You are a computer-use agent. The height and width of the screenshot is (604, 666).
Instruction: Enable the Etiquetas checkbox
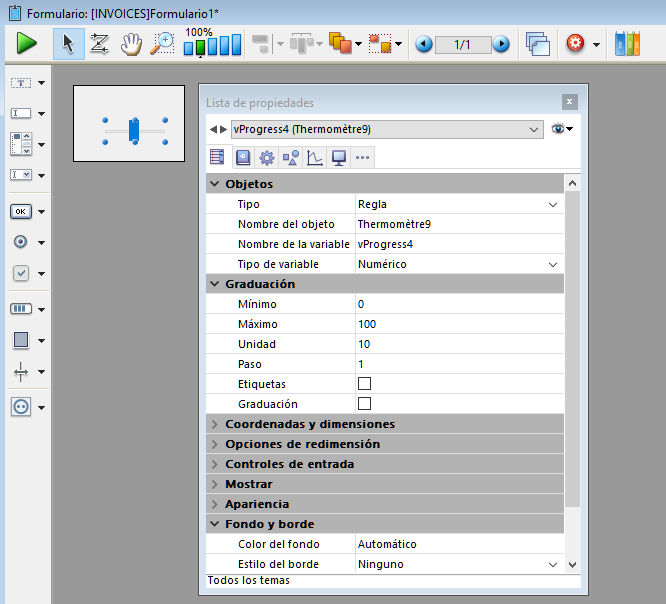364,384
